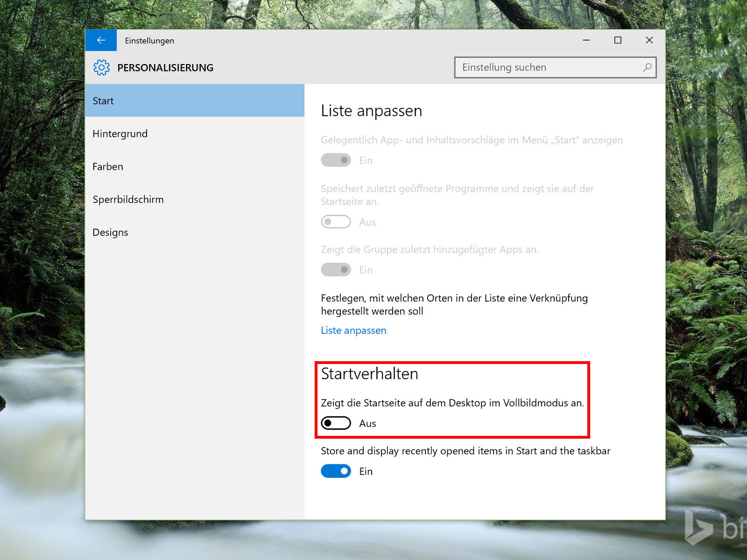Toggle the zuletzt geöffnete Programme switch
Viewport: 747px width, 560px height.
pos(336,222)
